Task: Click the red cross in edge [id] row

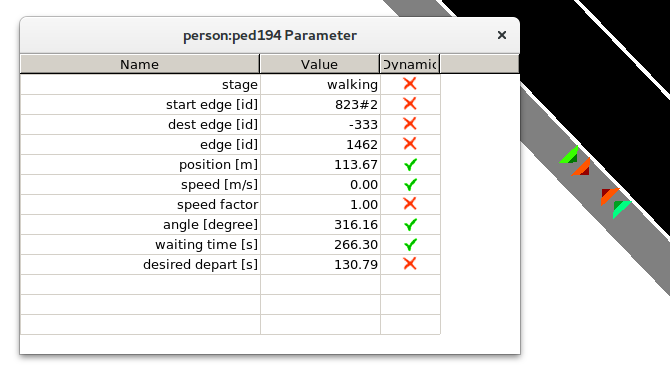Action: (410, 144)
